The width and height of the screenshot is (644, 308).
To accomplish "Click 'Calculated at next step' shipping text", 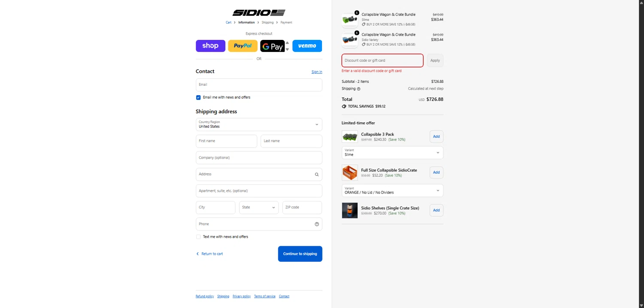I will [x=426, y=89].
